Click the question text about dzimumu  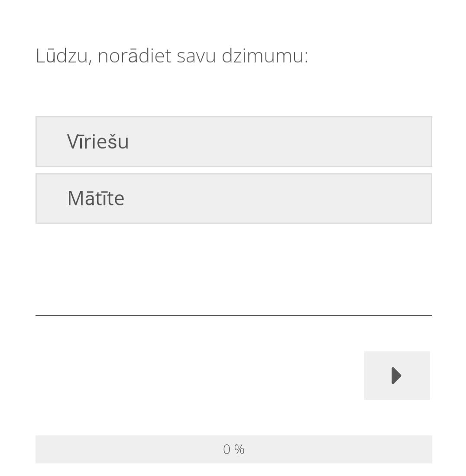click(x=172, y=56)
